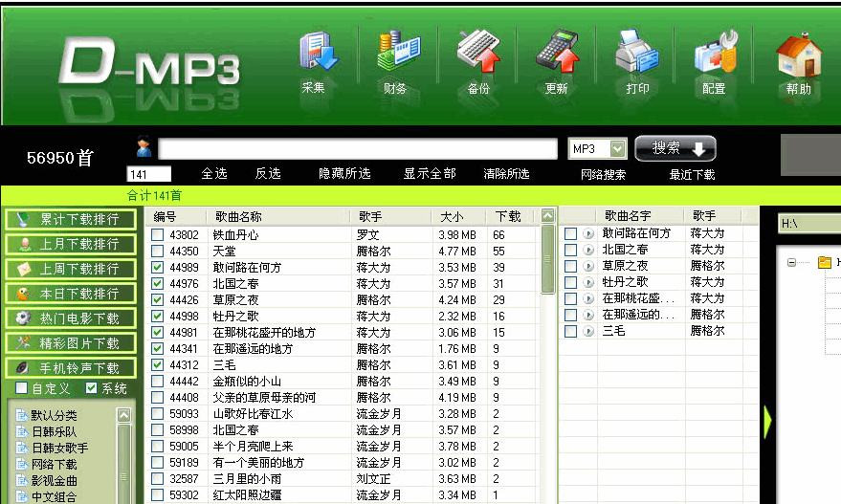Click the green arrow panel expander
Image resolution: width=841 pixels, height=504 pixels.
pos(767,422)
